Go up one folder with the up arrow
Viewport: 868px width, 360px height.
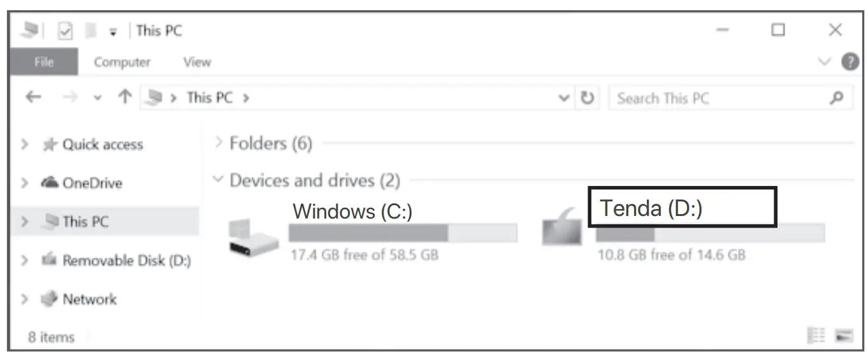pyautogui.click(x=125, y=98)
